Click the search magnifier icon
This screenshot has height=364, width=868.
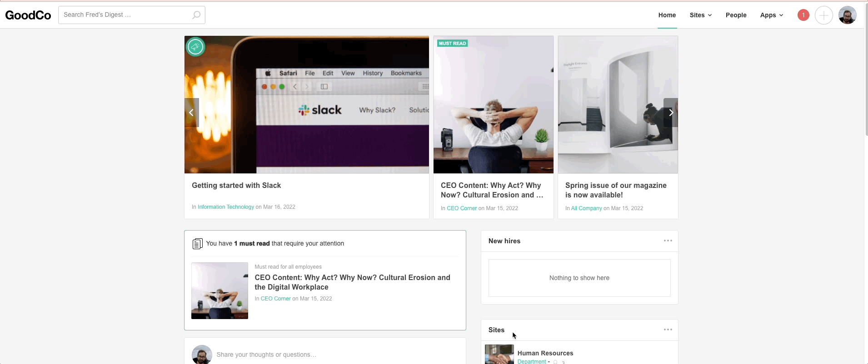tap(196, 15)
